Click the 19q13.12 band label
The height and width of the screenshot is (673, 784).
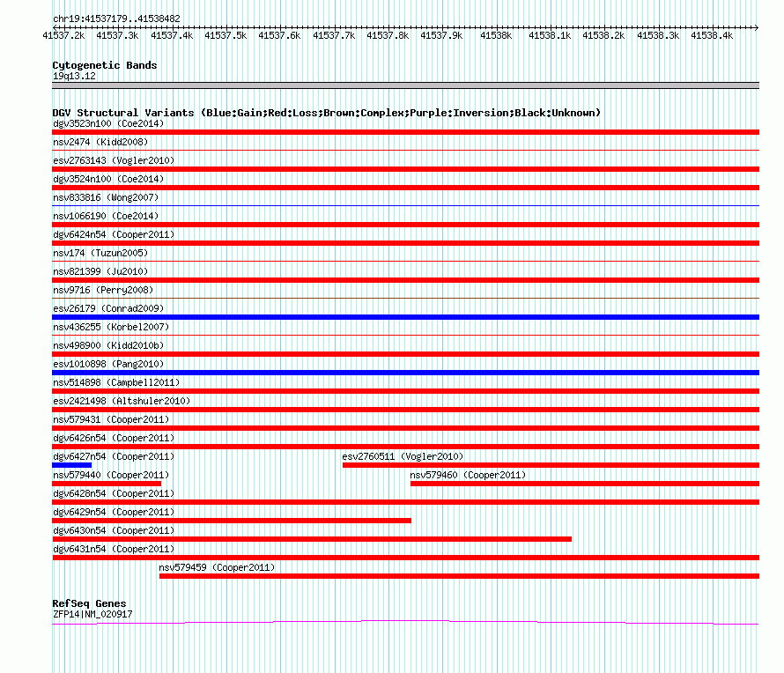click(74, 76)
